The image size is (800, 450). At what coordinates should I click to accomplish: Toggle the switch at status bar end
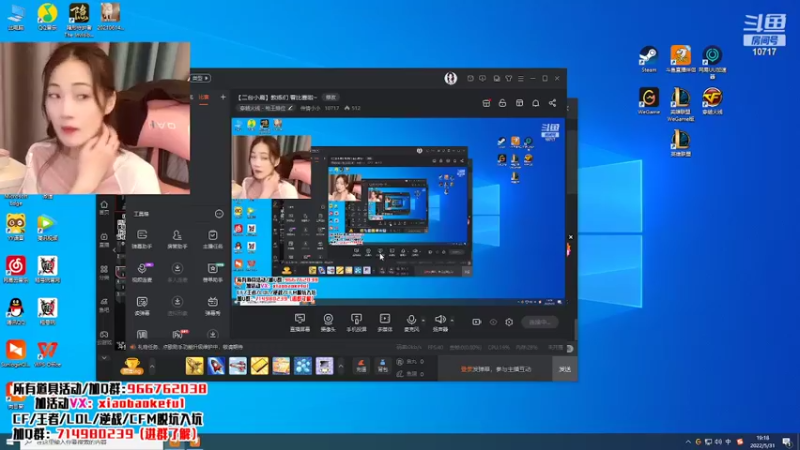pos(569,348)
